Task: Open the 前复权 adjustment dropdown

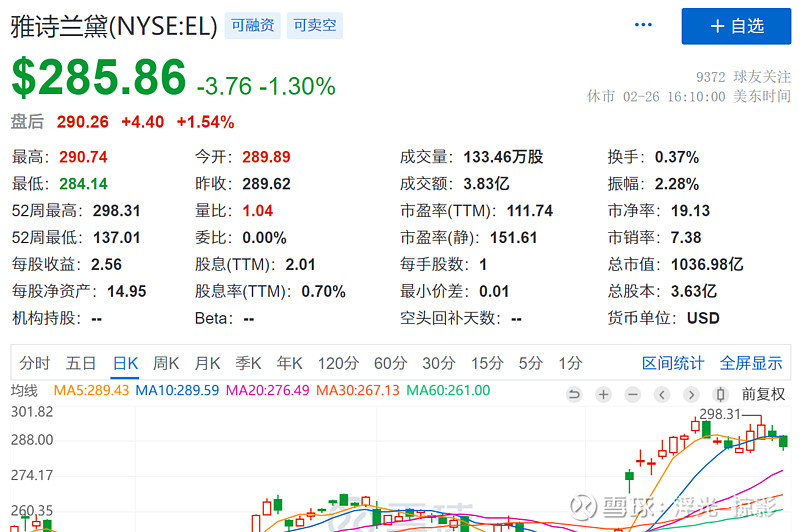Action: click(x=763, y=394)
